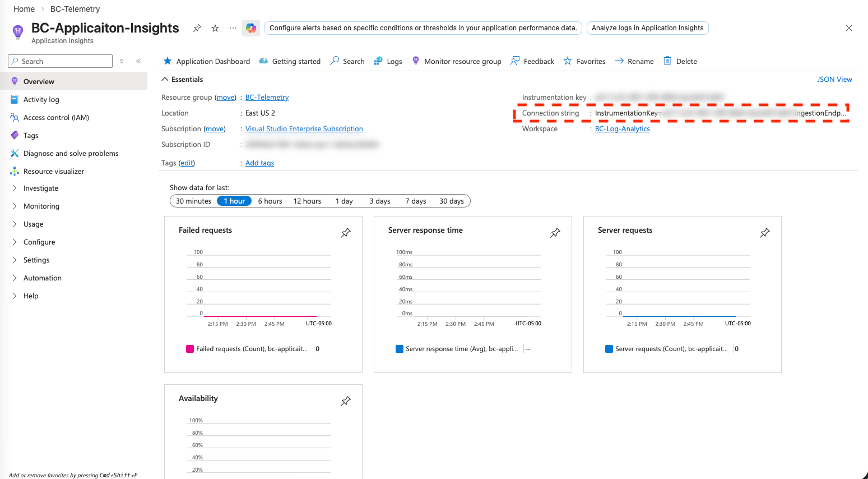Click the JSON View link
The width and height of the screenshot is (868, 479).
pyautogui.click(x=834, y=80)
